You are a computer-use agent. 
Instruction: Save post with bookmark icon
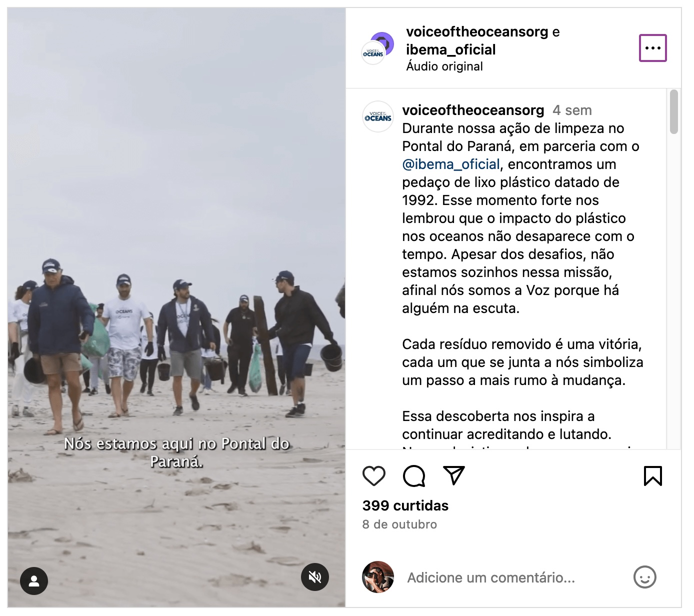point(652,476)
